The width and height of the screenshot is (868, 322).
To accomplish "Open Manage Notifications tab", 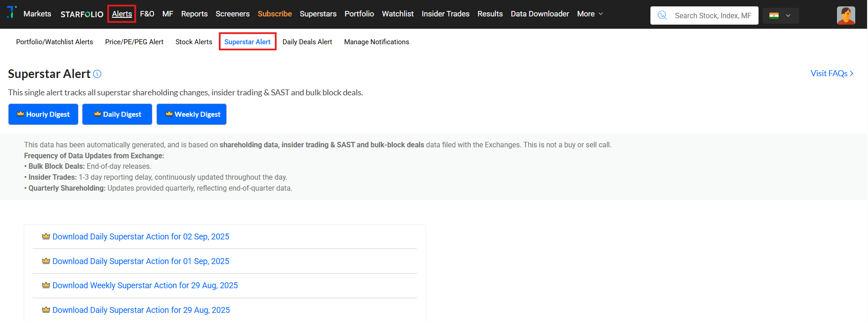I will point(377,42).
